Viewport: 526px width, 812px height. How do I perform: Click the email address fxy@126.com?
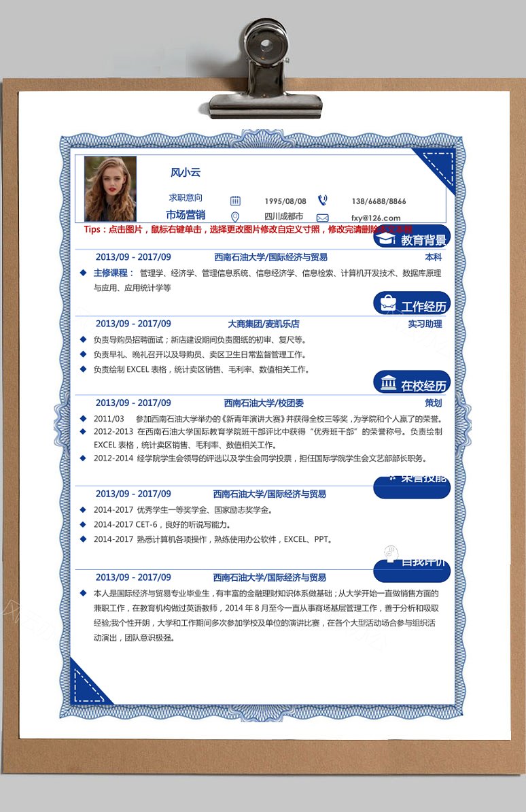click(376, 218)
